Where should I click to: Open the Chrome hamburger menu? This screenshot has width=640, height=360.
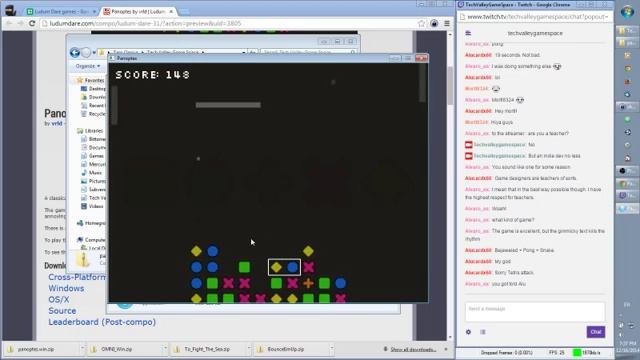(x=447, y=24)
